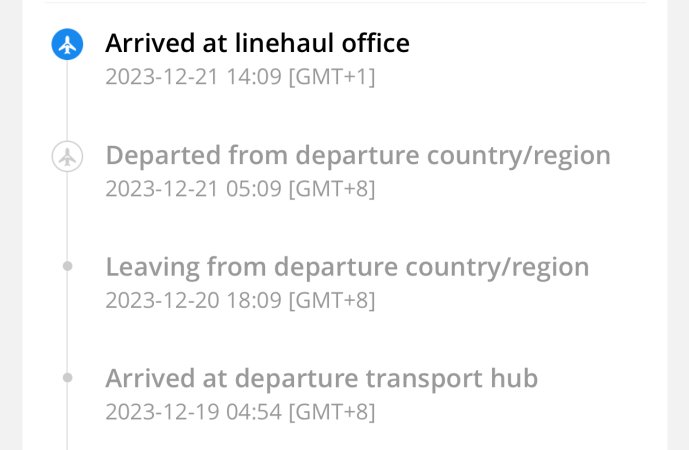689x450 pixels.
Task: Select the dot beside Arrived at departure transport hub
Action: point(67,377)
